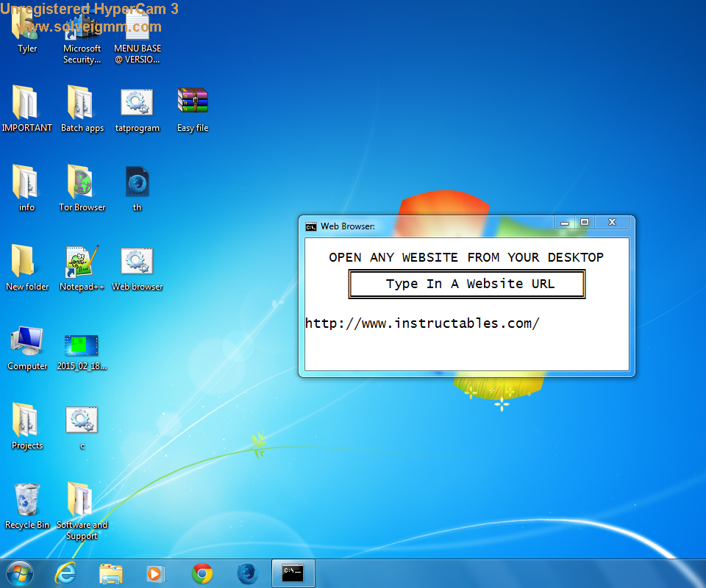The width and height of the screenshot is (706, 588).
Task: Open Microsoft Security shortcut on desktop
Action: (x=82, y=35)
